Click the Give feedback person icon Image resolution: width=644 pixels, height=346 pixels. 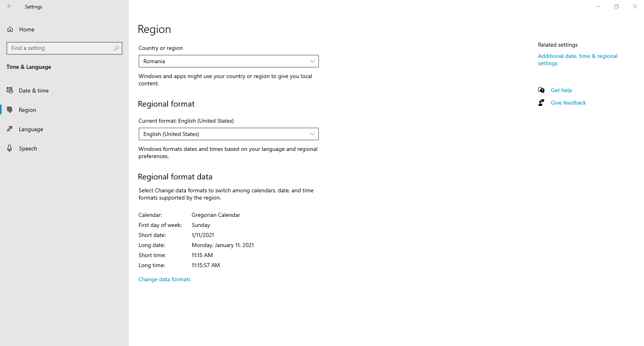pyautogui.click(x=541, y=103)
